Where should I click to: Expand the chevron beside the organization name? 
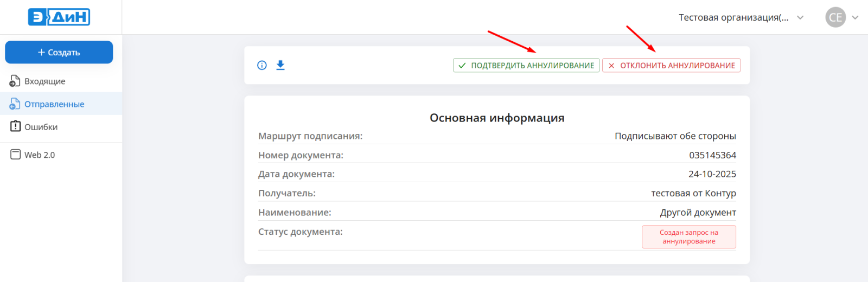click(800, 17)
